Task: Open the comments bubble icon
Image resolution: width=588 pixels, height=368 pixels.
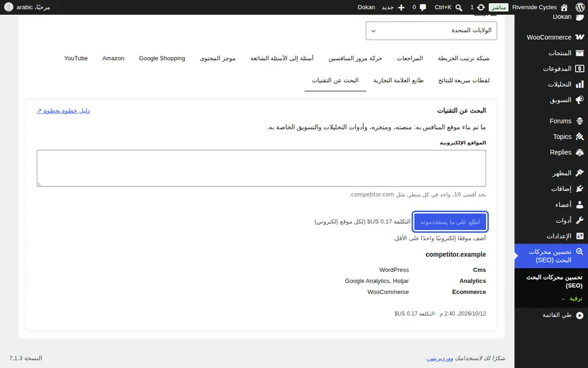Action: tap(423, 7)
